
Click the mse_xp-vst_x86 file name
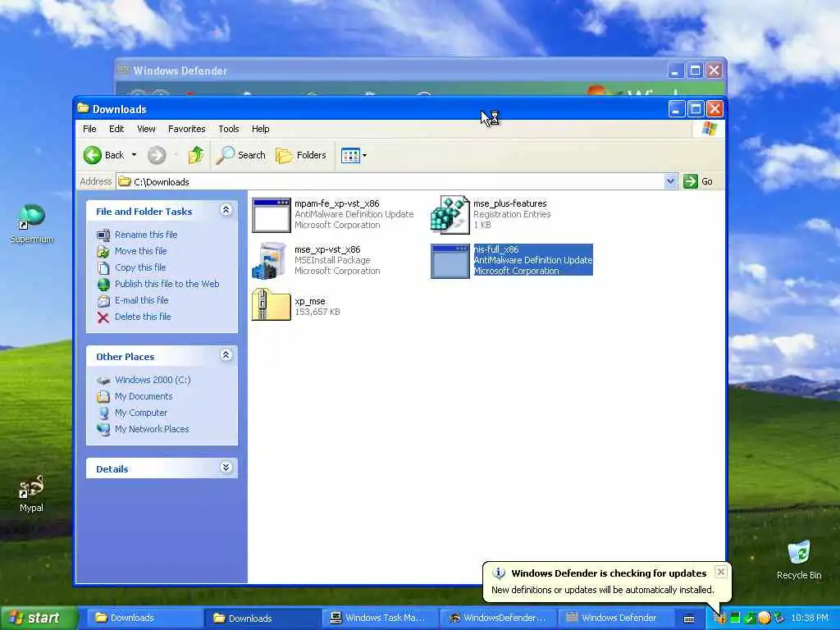click(x=327, y=249)
